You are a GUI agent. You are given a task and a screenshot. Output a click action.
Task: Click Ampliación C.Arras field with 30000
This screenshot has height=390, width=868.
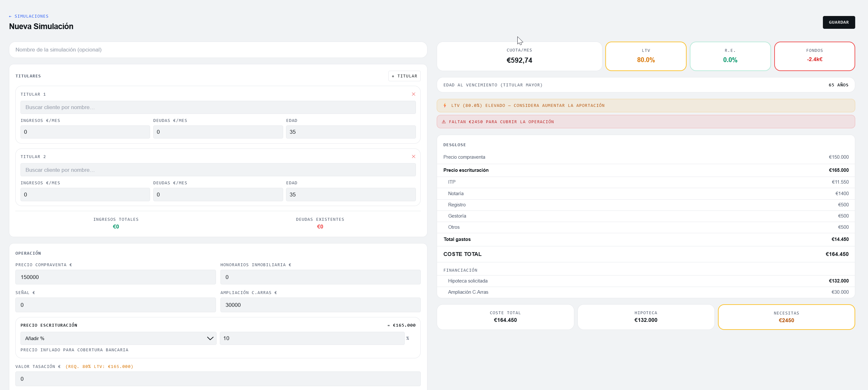(x=321, y=305)
